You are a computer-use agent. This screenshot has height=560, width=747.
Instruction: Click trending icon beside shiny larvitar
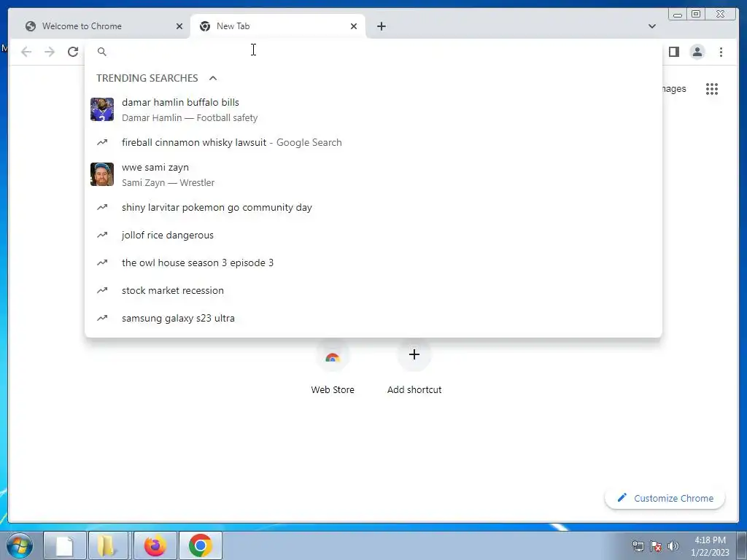pos(102,207)
